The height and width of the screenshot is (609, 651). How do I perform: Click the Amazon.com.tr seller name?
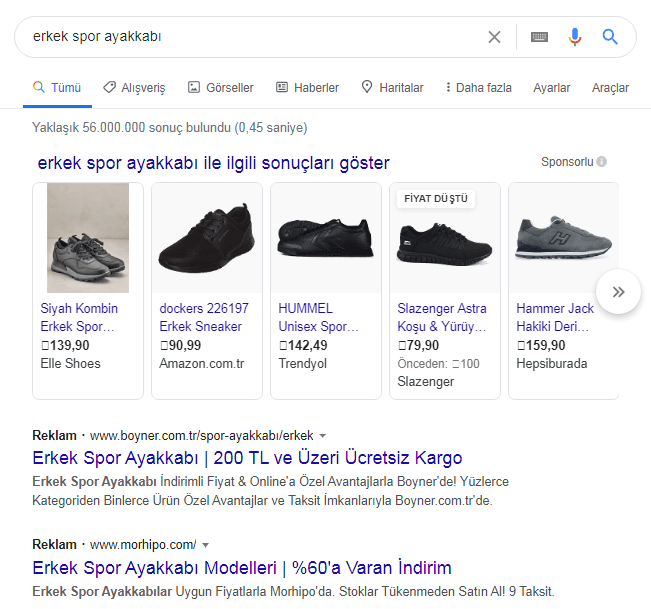click(x=202, y=363)
